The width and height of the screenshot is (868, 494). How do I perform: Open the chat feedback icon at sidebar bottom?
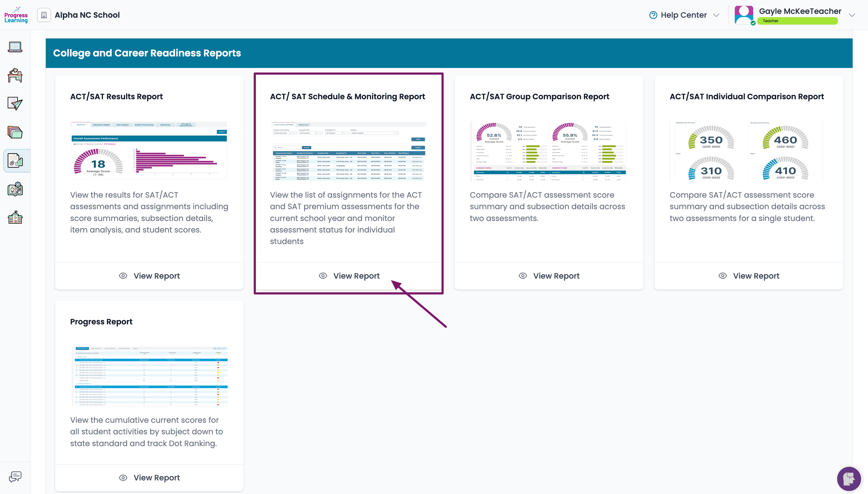(x=15, y=477)
